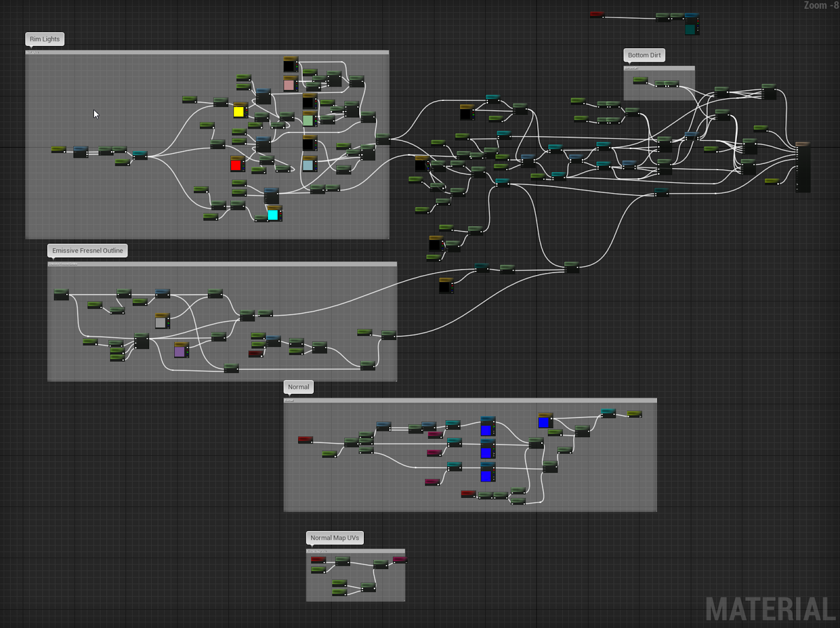Viewport: 840px width, 628px height.
Task: Select the yellow color node in Rim Lights
Action: point(239,111)
